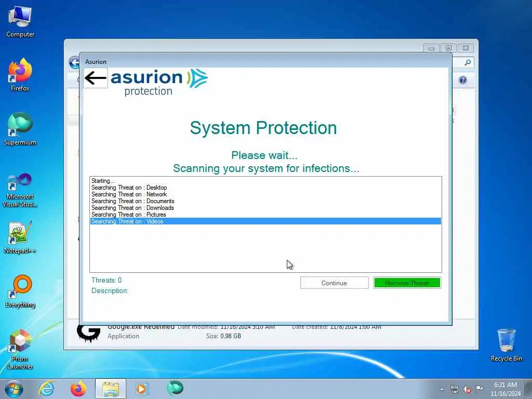
Task: Click the Continue button
Action: pyautogui.click(x=334, y=283)
